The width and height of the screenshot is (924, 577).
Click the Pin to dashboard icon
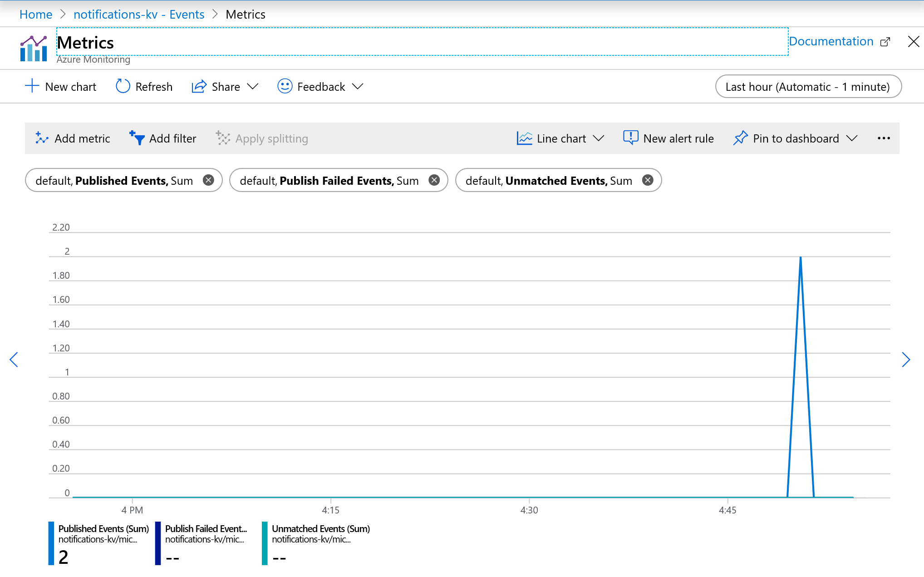click(739, 138)
